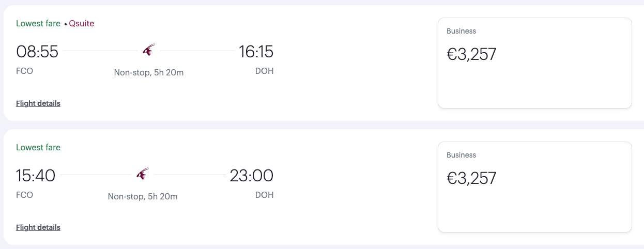Click the DOH code below 16:15
Image resolution: width=644 pixels, height=249 pixels.
point(265,71)
